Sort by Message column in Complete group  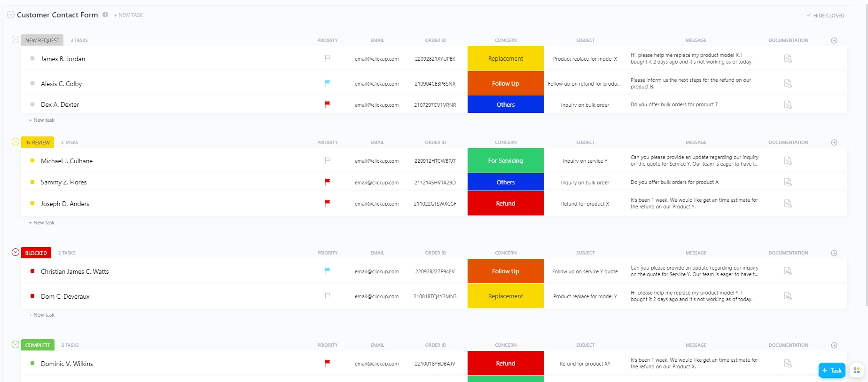pyautogui.click(x=696, y=345)
